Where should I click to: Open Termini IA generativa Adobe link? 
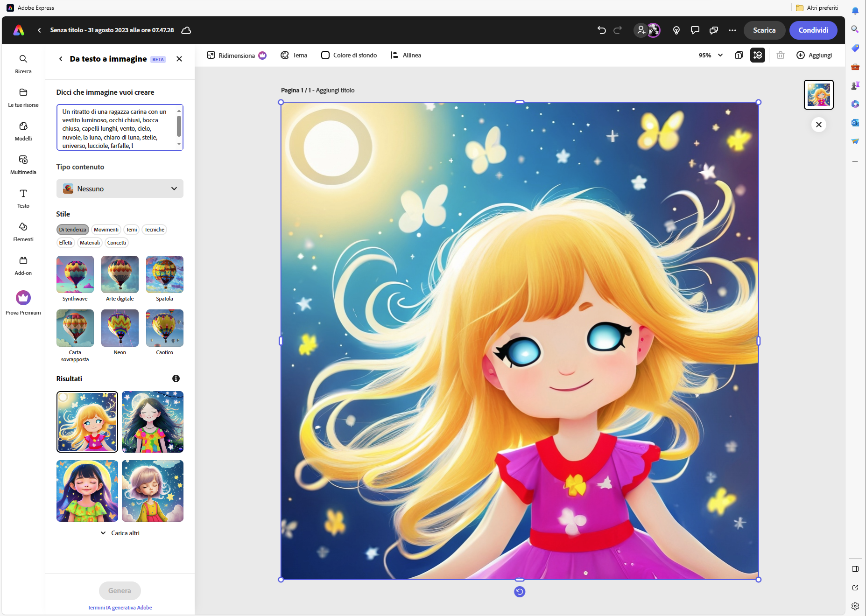[120, 608]
